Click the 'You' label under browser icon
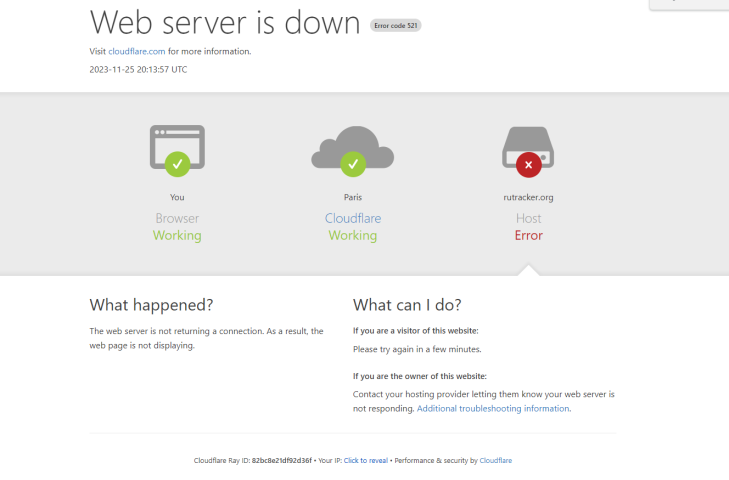 [177, 197]
